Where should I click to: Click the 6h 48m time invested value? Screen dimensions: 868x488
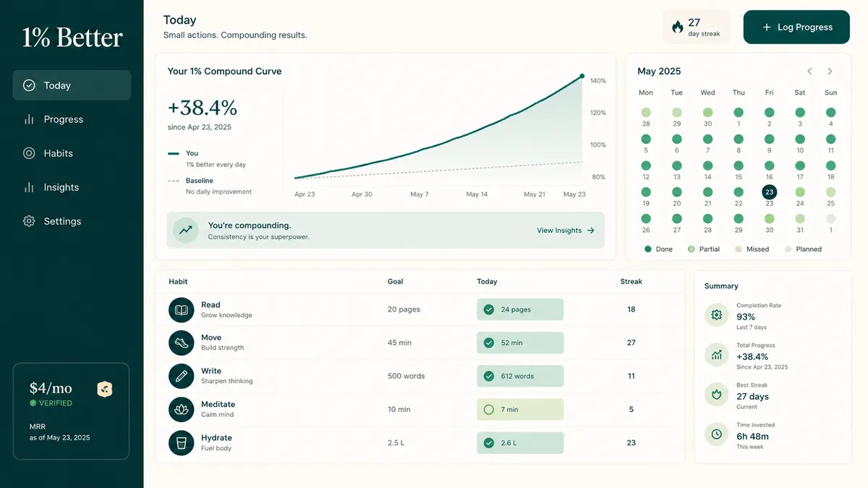point(752,436)
